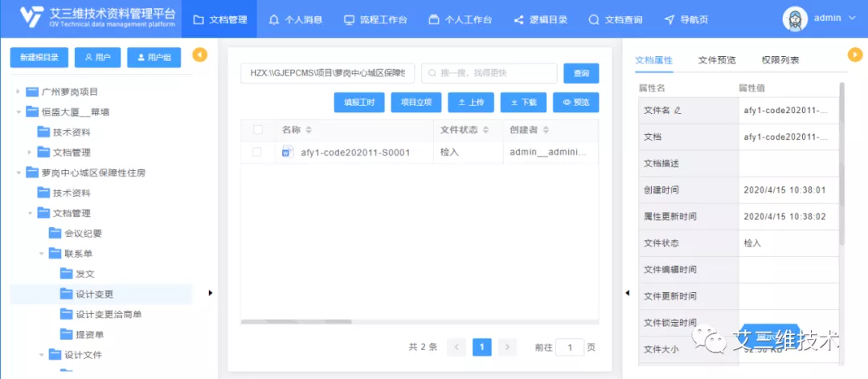Click the HZX path input field
868x379 pixels.
tap(328, 73)
